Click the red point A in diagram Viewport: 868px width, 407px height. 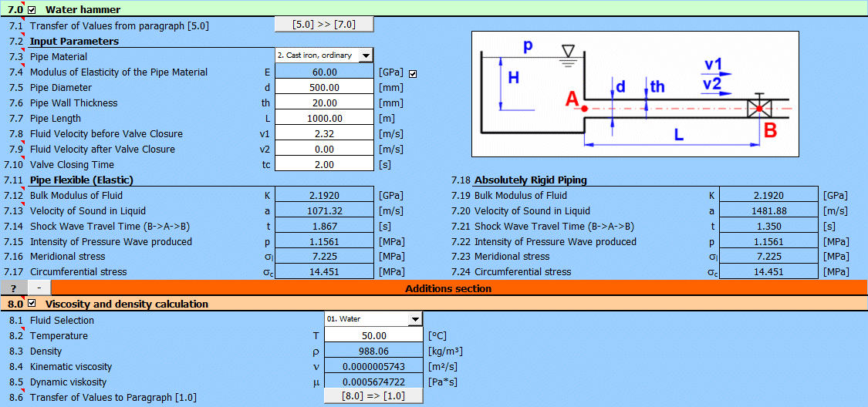coord(585,109)
